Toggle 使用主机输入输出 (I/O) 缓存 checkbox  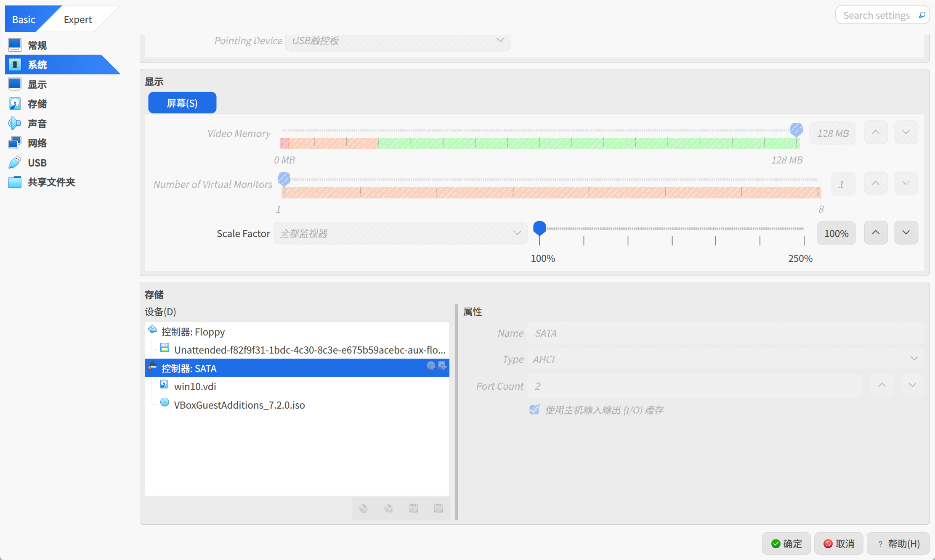(534, 409)
